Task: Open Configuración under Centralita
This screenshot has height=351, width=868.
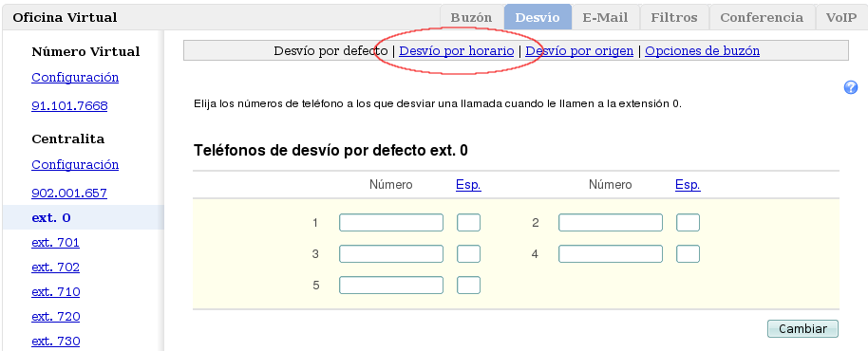Action: click(x=75, y=165)
